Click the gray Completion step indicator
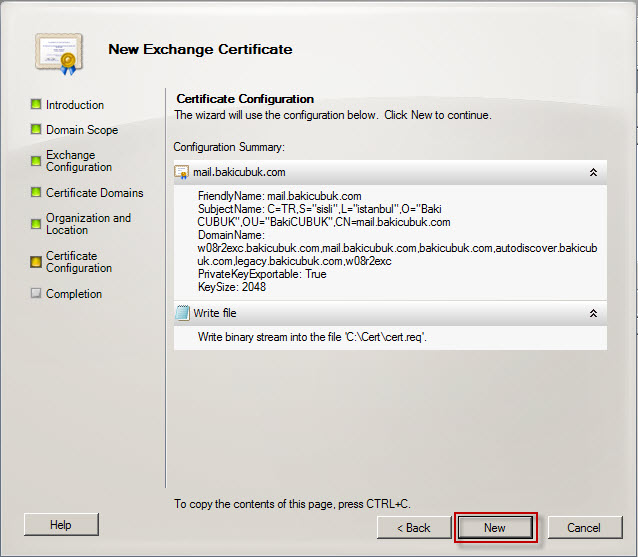 click(36, 293)
